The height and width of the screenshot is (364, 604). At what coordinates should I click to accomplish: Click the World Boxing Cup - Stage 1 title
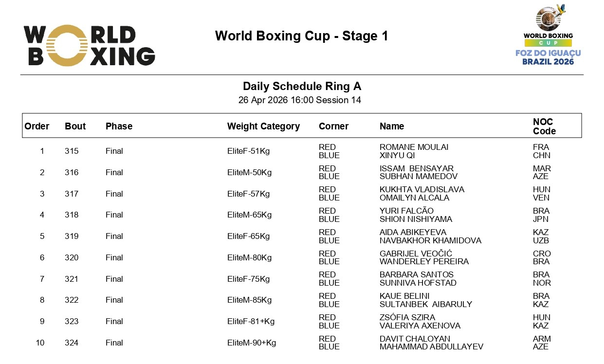coord(301,36)
